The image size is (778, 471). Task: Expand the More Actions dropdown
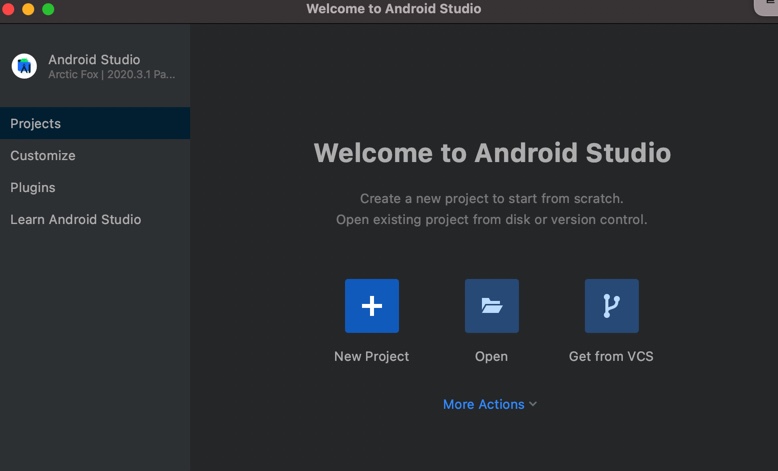[x=490, y=404]
